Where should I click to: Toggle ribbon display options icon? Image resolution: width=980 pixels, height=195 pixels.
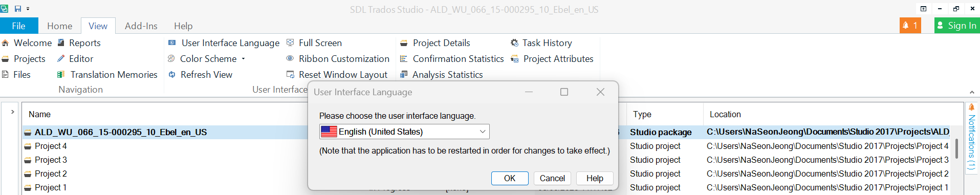tap(923, 9)
